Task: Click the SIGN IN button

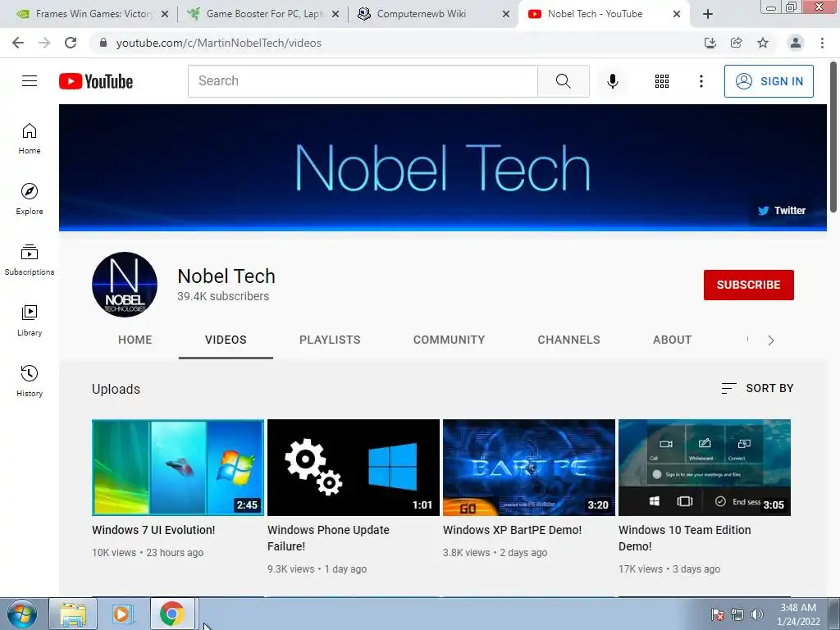Action: pos(769,81)
